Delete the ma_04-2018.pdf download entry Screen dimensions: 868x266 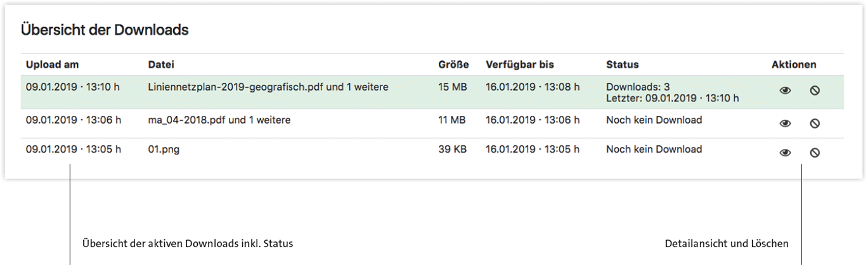pyautogui.click(x=815, y=123)
